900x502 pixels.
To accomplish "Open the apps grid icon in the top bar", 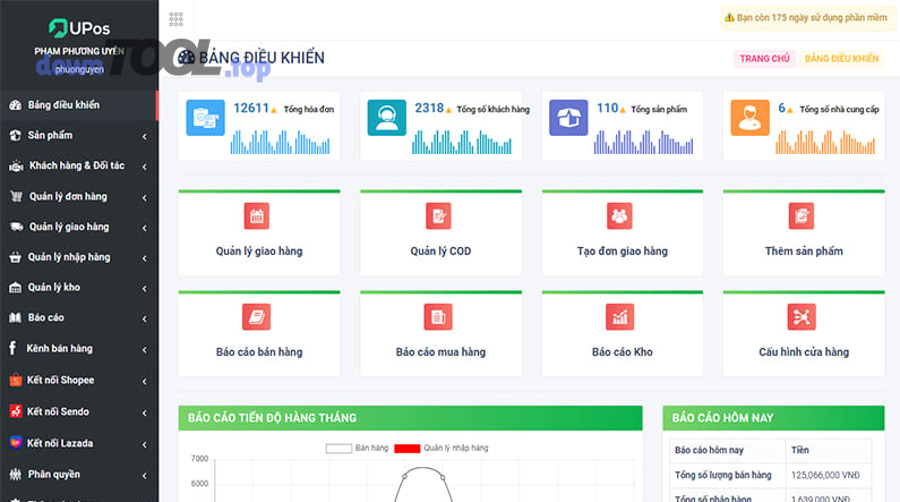I will (x=176, y=20).
